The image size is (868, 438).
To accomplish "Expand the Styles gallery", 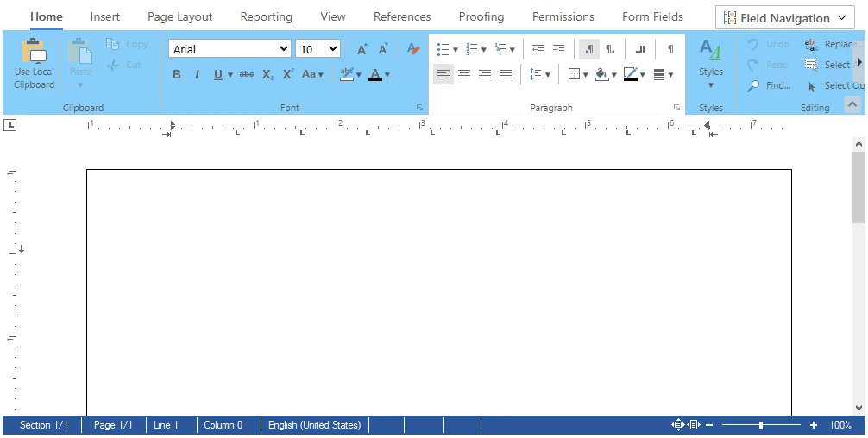I will [711, 64].
